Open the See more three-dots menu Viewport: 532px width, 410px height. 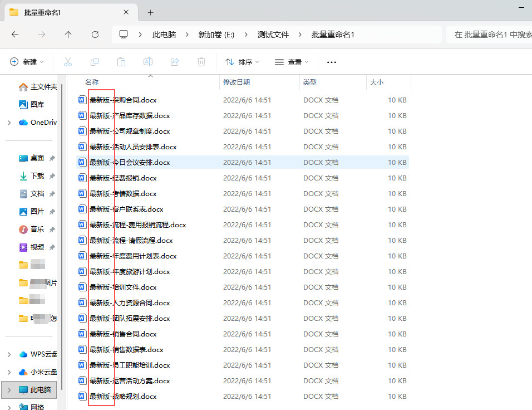pyautogui.click(x=332, y=62)
